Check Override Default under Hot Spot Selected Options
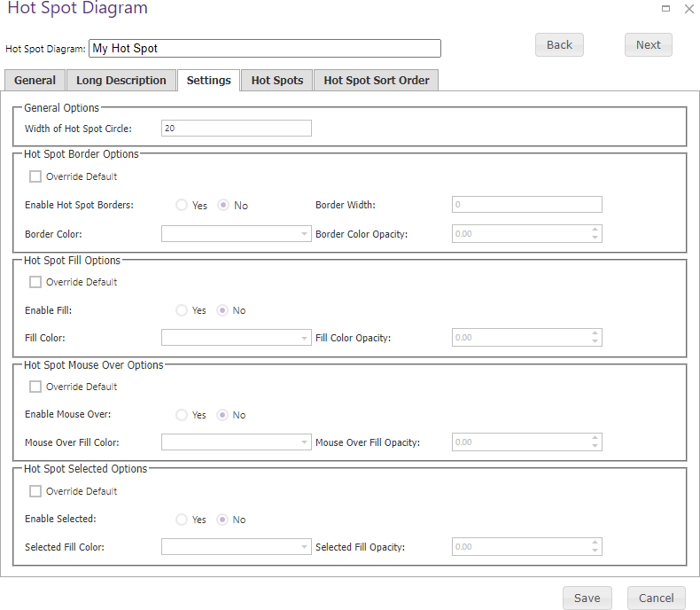700x610 pixels. (35, 491)
